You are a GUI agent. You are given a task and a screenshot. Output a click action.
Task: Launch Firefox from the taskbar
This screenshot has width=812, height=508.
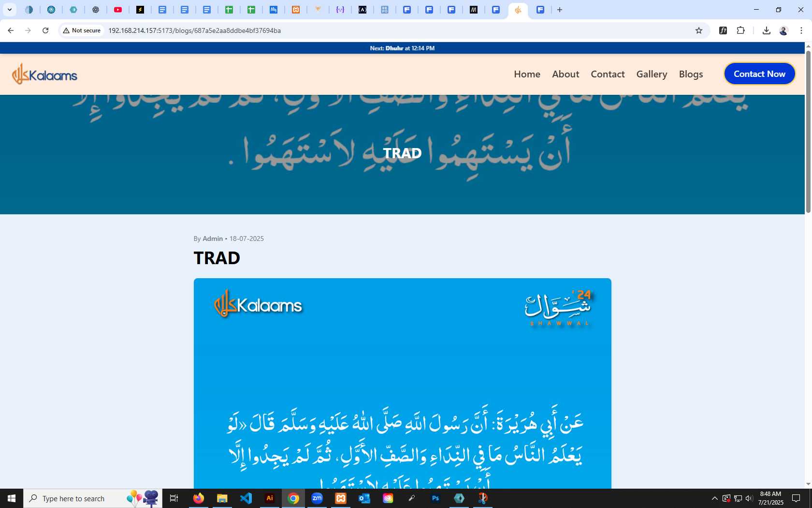click(x=199, y=498)
